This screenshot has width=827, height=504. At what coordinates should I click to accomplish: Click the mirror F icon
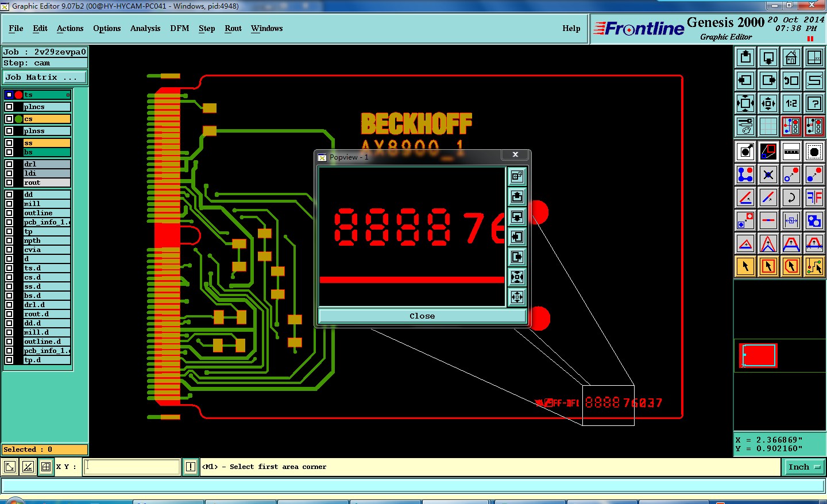814,197
